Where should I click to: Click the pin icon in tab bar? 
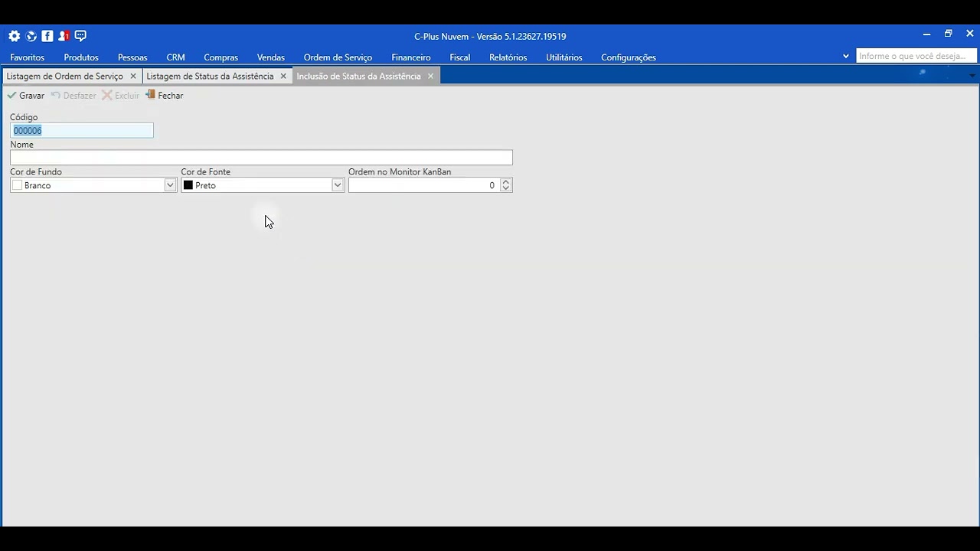(x=923, y=73)
